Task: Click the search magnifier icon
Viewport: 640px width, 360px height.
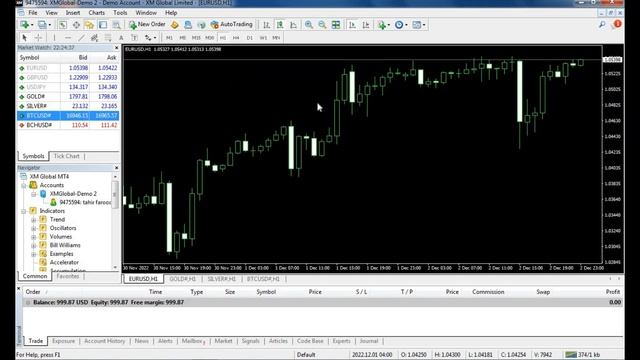Action: tap(602, 25)
